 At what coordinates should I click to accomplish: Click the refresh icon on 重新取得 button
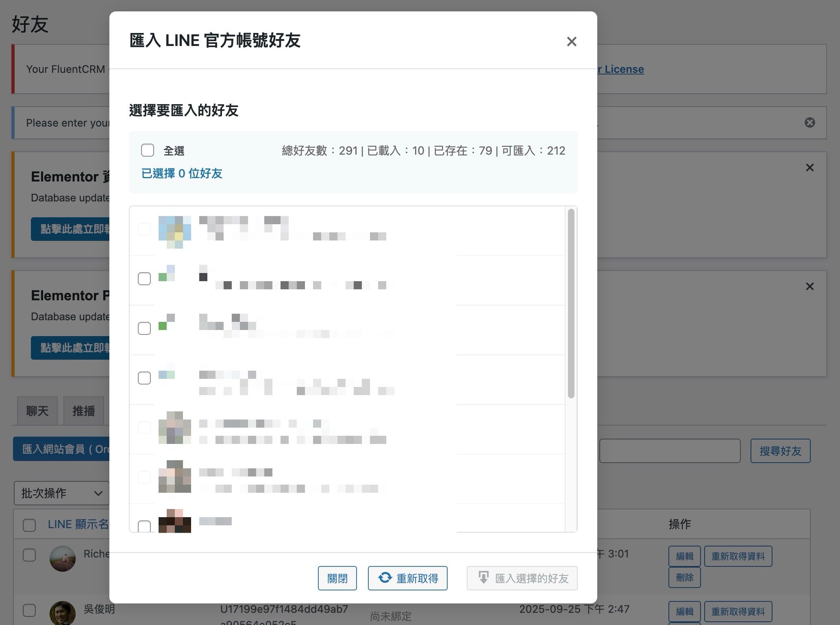(x=385, y=578)
